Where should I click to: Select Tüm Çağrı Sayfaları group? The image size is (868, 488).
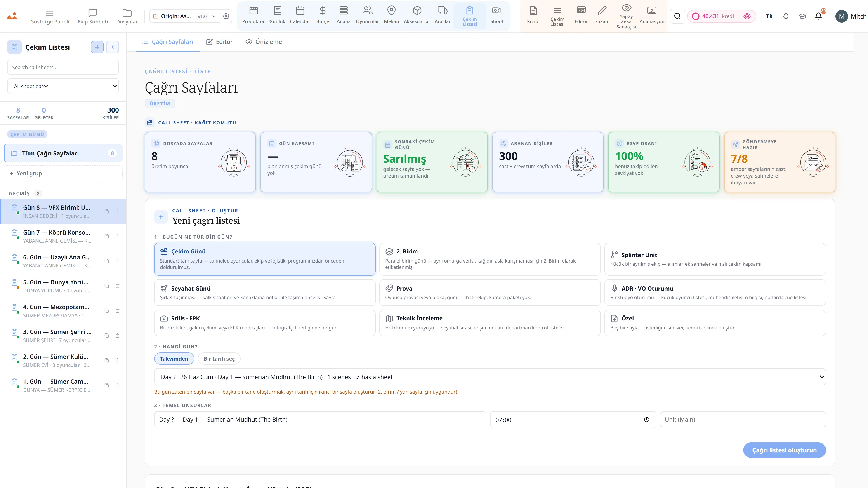click(63, 153)
